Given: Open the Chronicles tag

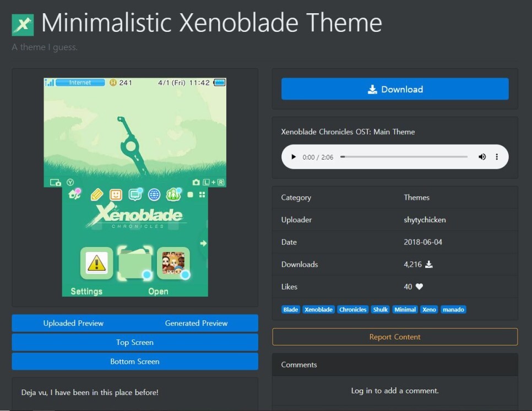Looking at the screenshot, I should click(x=353, y=309).
